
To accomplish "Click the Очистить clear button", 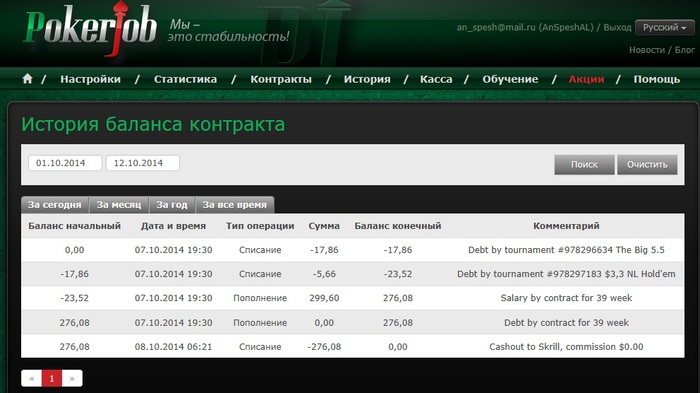I will coord(647,165).
